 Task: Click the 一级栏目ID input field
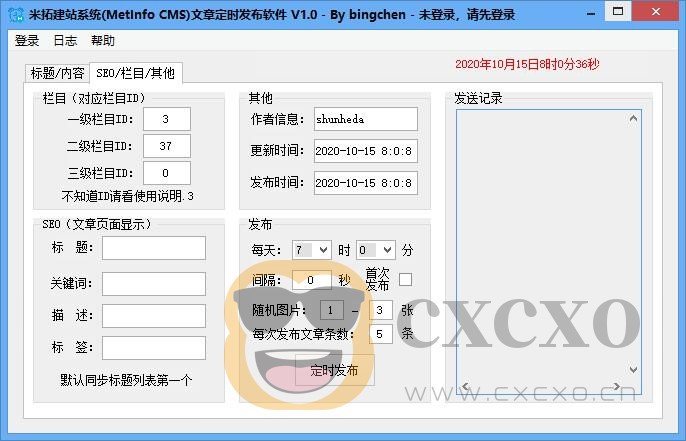tap(167, 119)
